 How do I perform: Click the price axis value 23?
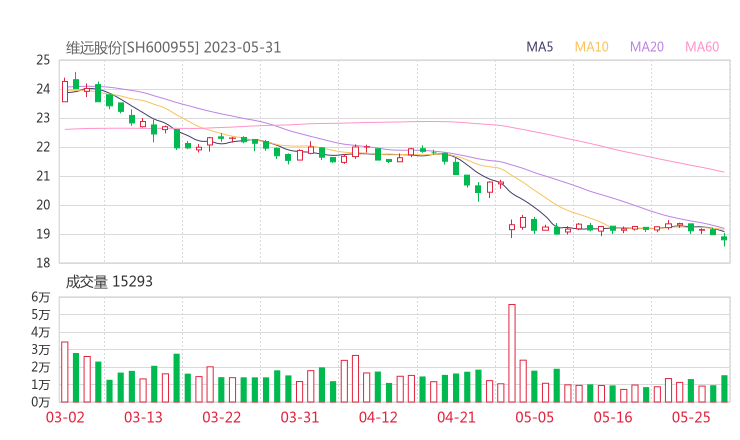[43, 118]
